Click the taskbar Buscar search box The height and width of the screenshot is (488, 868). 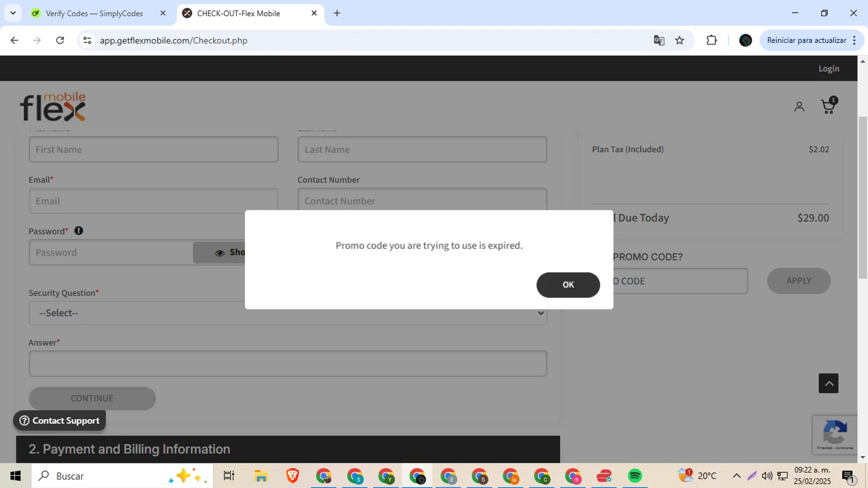click(122, 476)
